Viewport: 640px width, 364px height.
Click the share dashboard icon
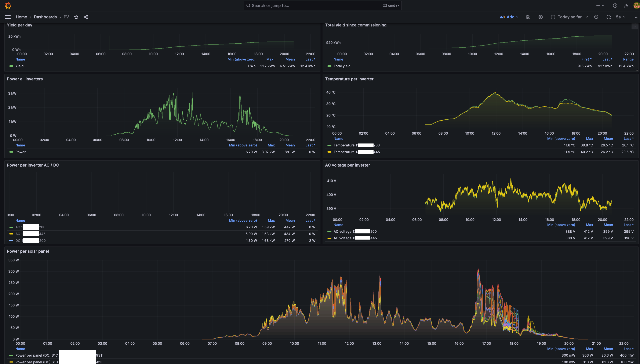click(x=86, y=17)
